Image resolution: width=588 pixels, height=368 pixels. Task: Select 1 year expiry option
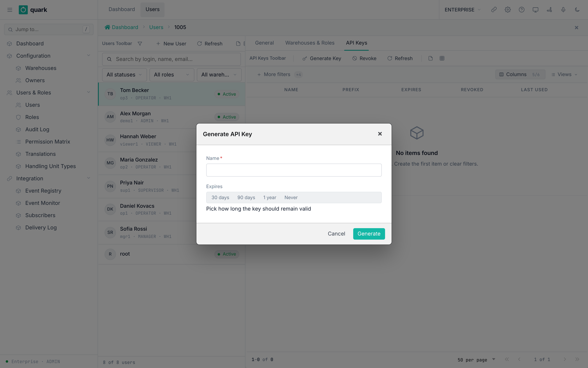[x=270, y=197]
